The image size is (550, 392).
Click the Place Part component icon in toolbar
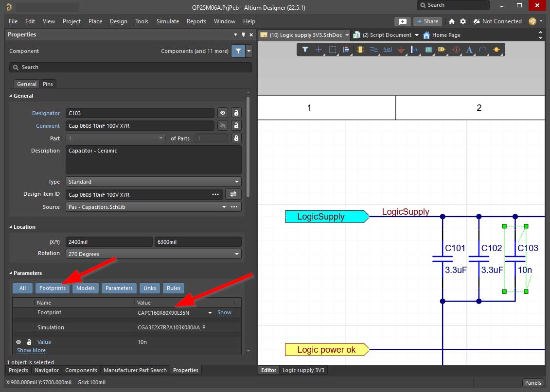[360, 50]
